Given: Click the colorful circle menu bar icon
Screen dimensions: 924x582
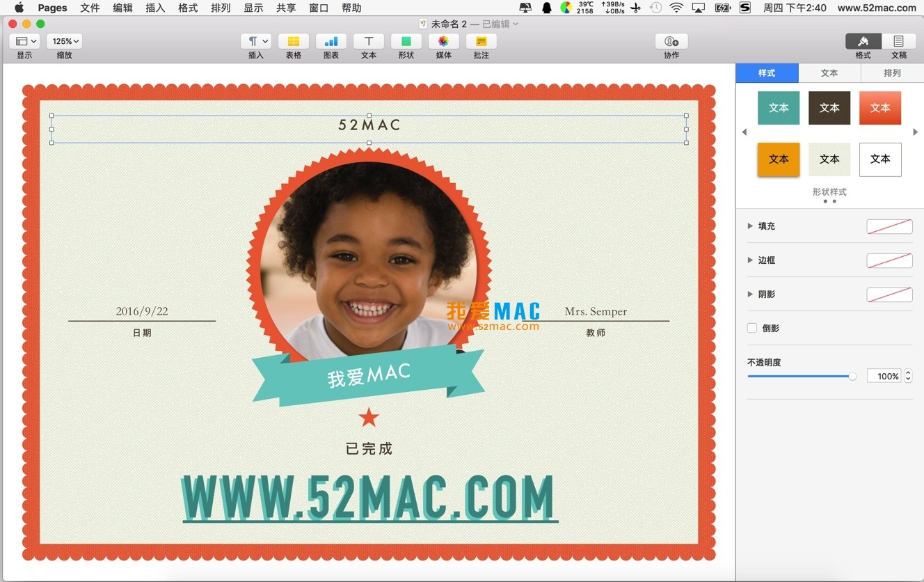Looking at the screenshot, I should 566,8.
